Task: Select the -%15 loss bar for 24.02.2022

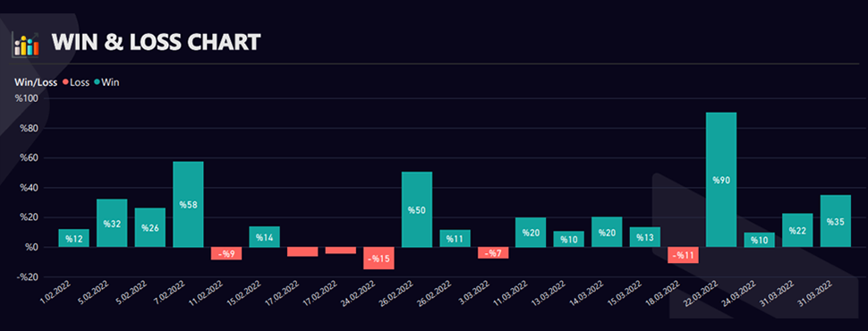Action: click(x=379, y=258)
